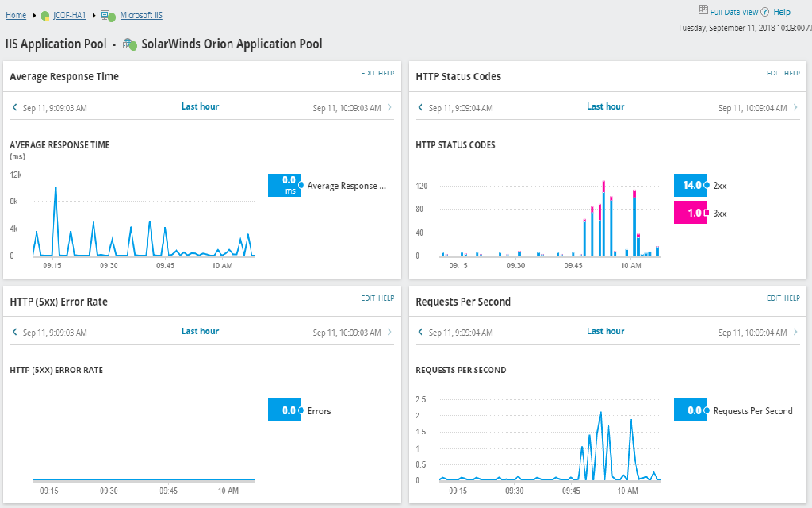Go to previous time range in Requests Per Second
812x508 pixels.
(420, 333)
